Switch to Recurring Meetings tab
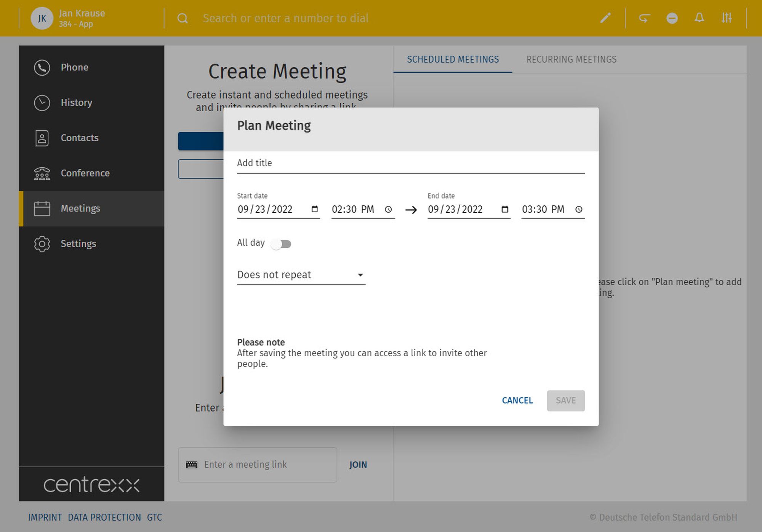 (571, 59)
